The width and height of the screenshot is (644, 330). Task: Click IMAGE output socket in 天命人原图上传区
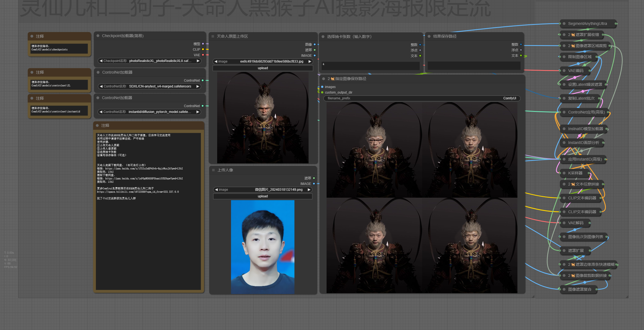coord(315,55)
